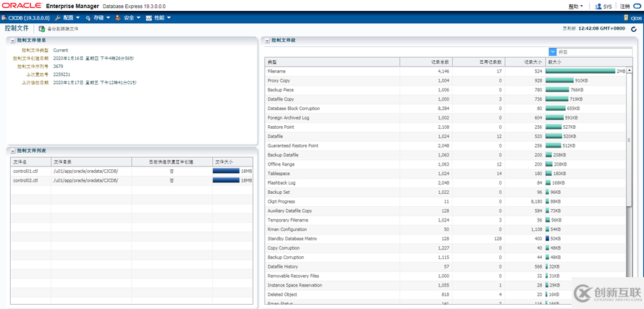The height and width of the screenshot is (309, 644).
Task: Collapse the control file sections panel
Action: pos(268,41)
